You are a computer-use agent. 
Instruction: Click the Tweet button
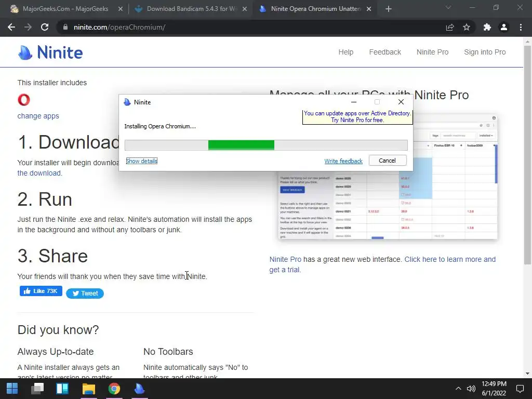pos(85,294)
